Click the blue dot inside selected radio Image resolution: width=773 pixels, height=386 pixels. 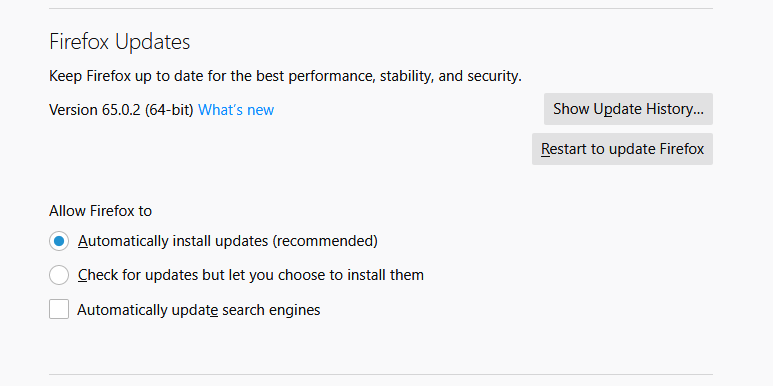pyautogui.click(x=59, y=241)
